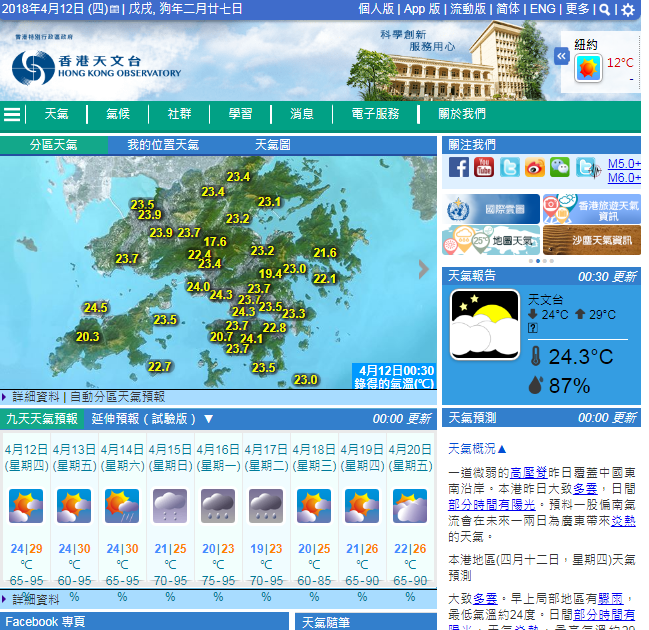Open the YouTube channel icon

point(484,167)
